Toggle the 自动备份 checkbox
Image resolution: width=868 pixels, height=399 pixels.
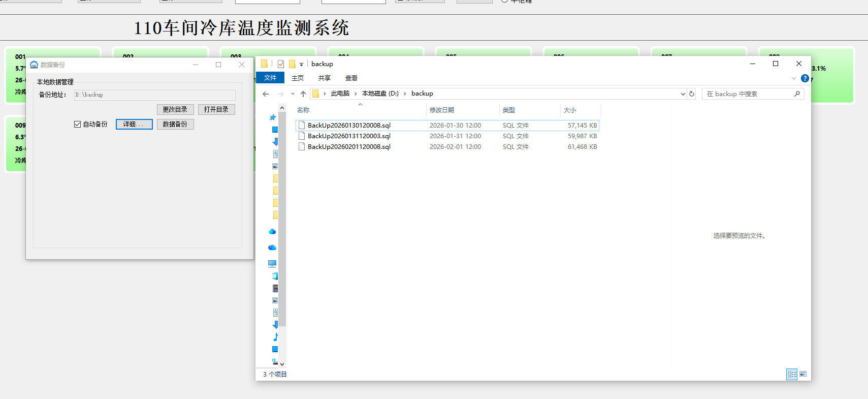(78, 124)
